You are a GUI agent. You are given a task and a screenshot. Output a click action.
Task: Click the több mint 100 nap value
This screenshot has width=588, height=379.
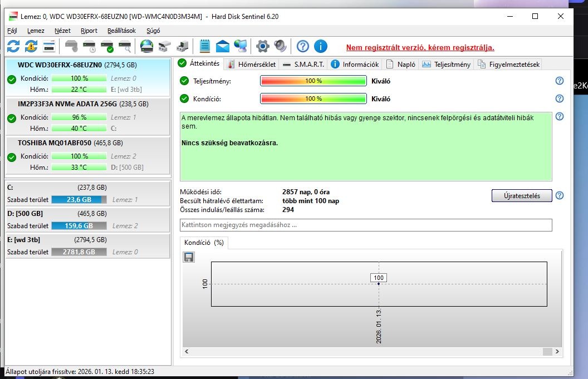coord(311,201)
